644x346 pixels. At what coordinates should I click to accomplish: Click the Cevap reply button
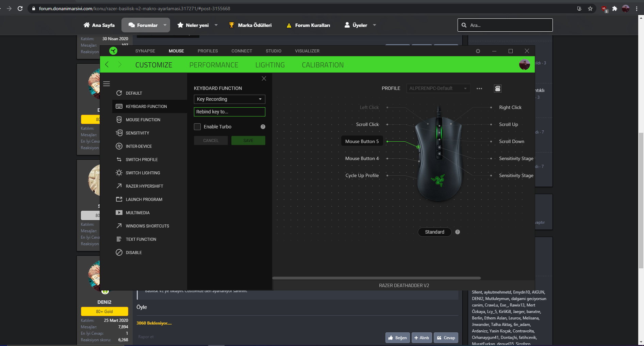click(446, 338)
